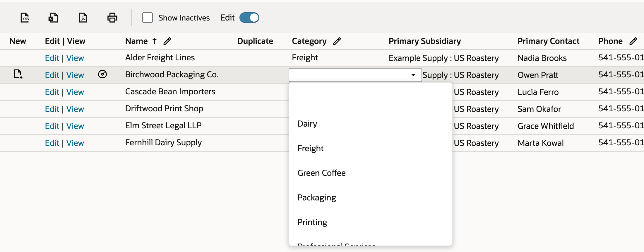Toggle the Name sort ascending arrow
This screenshot has width=644, height=252.
155,41
